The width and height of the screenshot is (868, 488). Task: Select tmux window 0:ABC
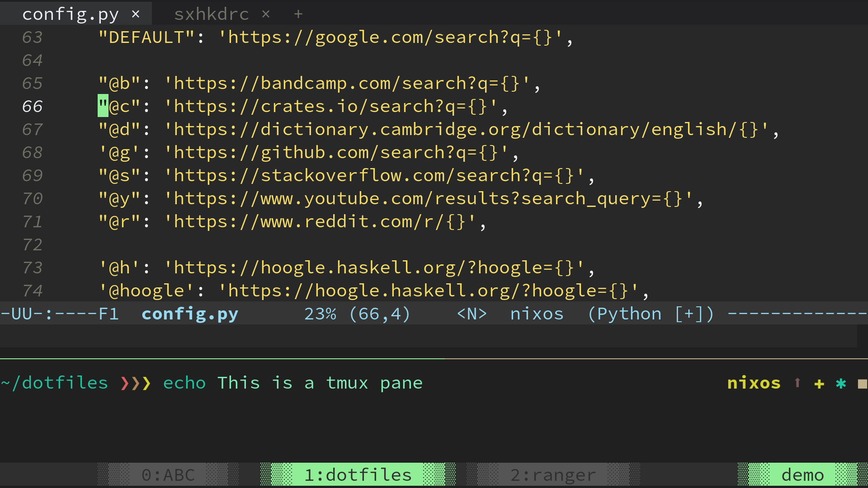click(x=168, y=475)
